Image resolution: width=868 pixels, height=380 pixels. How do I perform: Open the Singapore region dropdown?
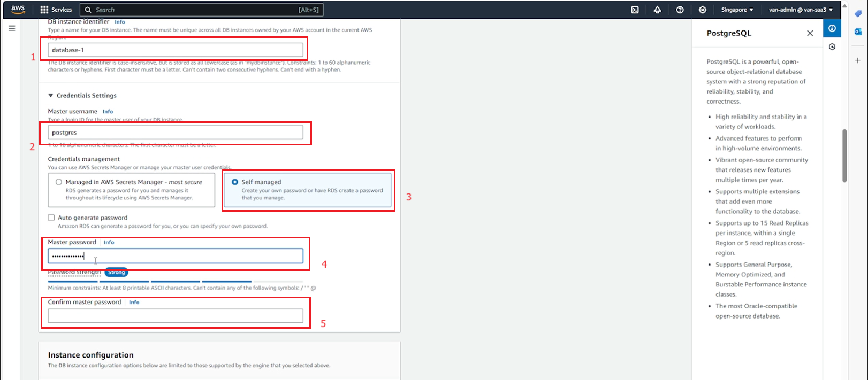(x=737, y=10)
